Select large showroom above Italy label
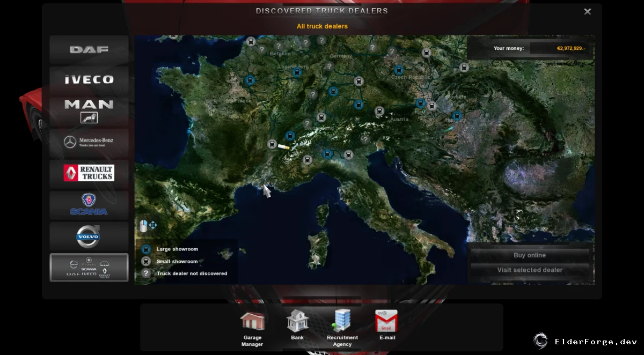Viewport: 644px width, 355px height. [x=327, y=153]
